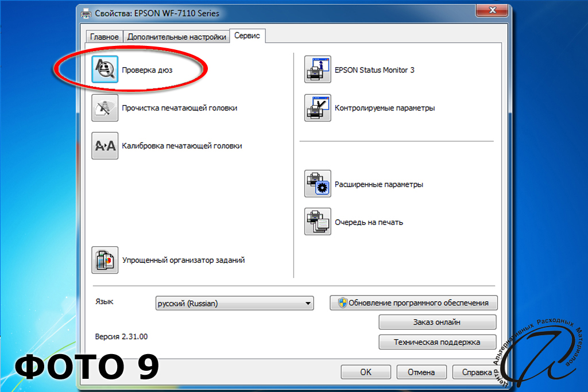The height and width of the screenshot is (392, 588).
Task: Click the Версия 2.31.00 text
Action: [x=121, y=336]
